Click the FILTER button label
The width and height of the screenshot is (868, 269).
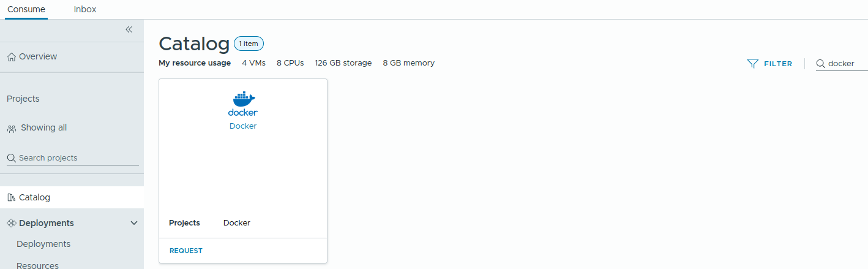778,64
